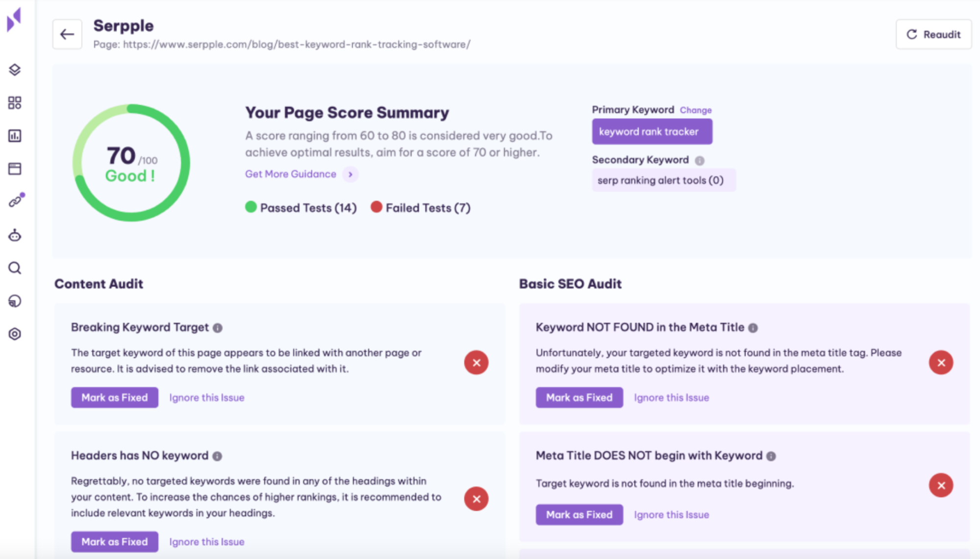980x559 pixels.
Task: Click the bar chart icon in sidebar
Action: coord(16,135)
